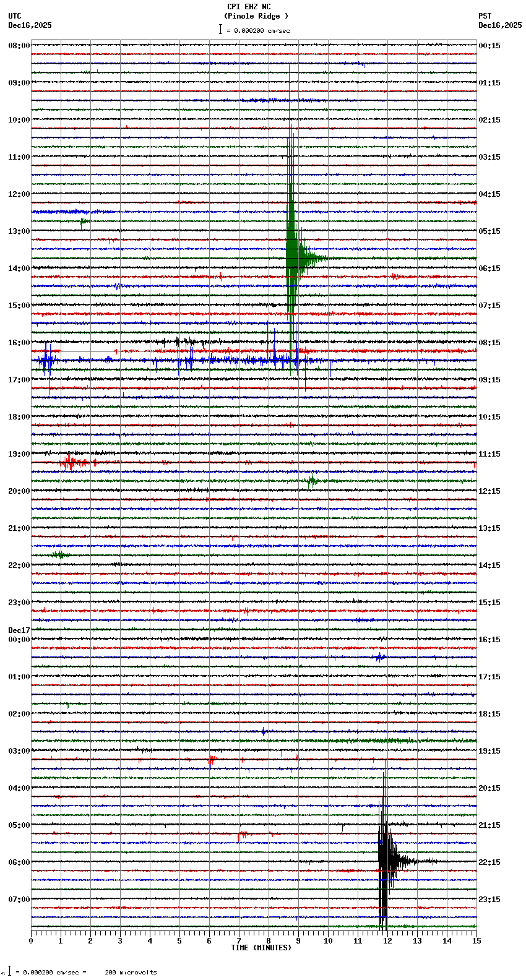Screen dimensions: 526x980
Task: Click the '12' tick on the minutes axis
Action: coord(387,941)
